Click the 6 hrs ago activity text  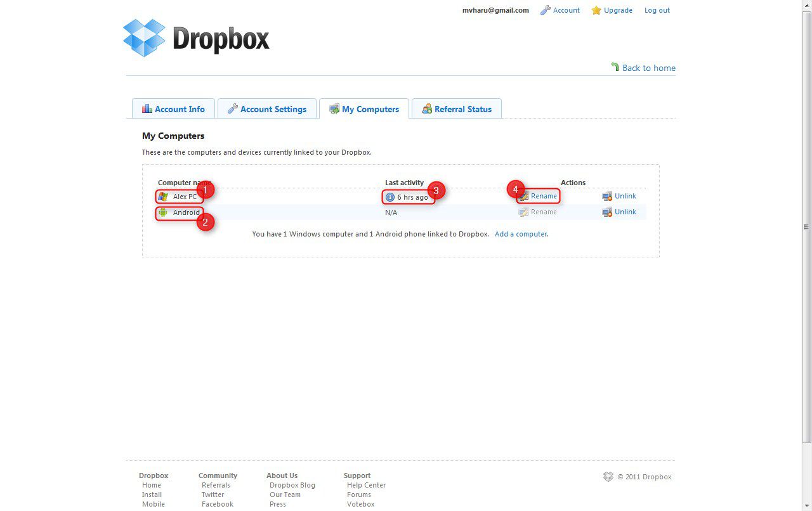(413, 197)
